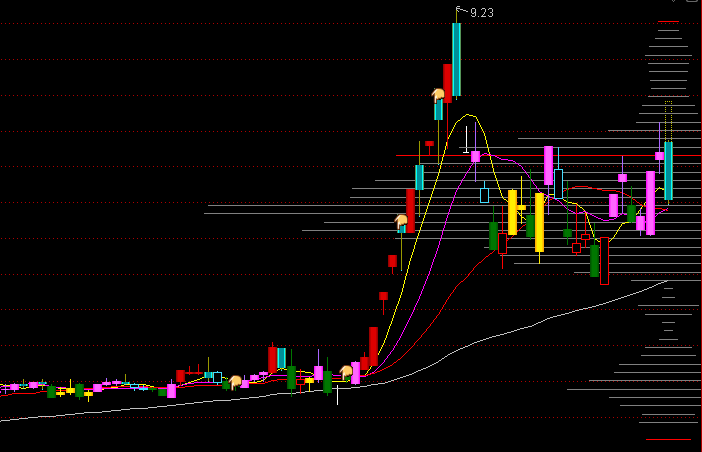Select the long red horizontal price line

(x=548, y=155)
